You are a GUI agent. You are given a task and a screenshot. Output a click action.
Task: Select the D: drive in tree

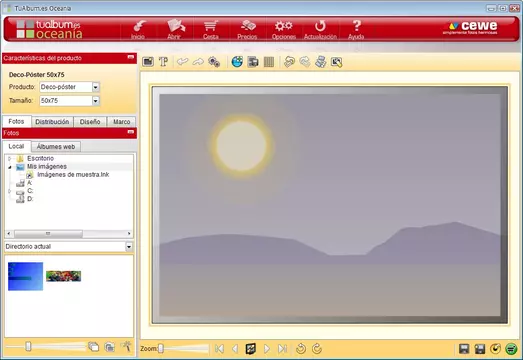(x=30, y=199)
